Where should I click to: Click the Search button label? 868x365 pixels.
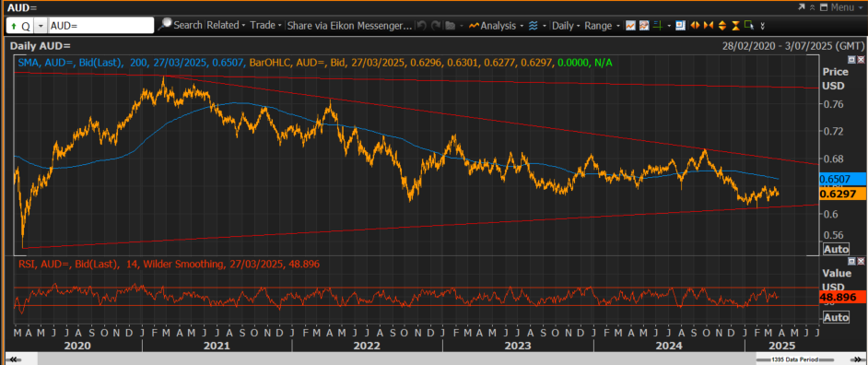coord(188,26)
